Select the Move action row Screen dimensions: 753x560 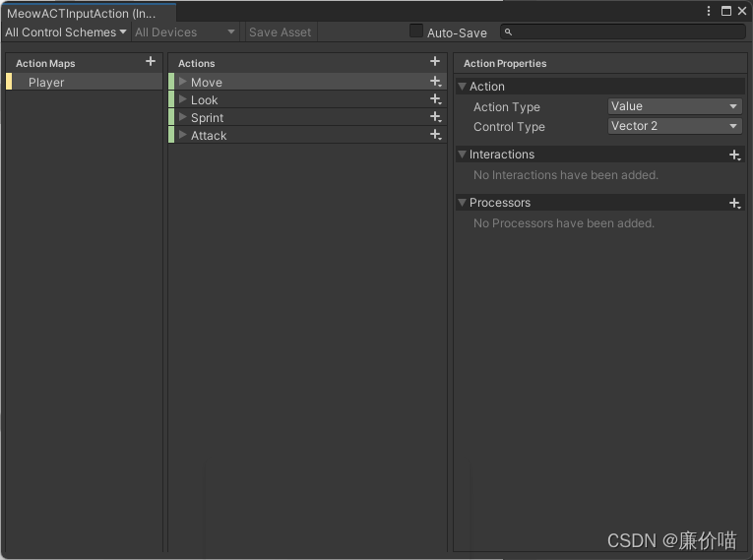(307, 82)
